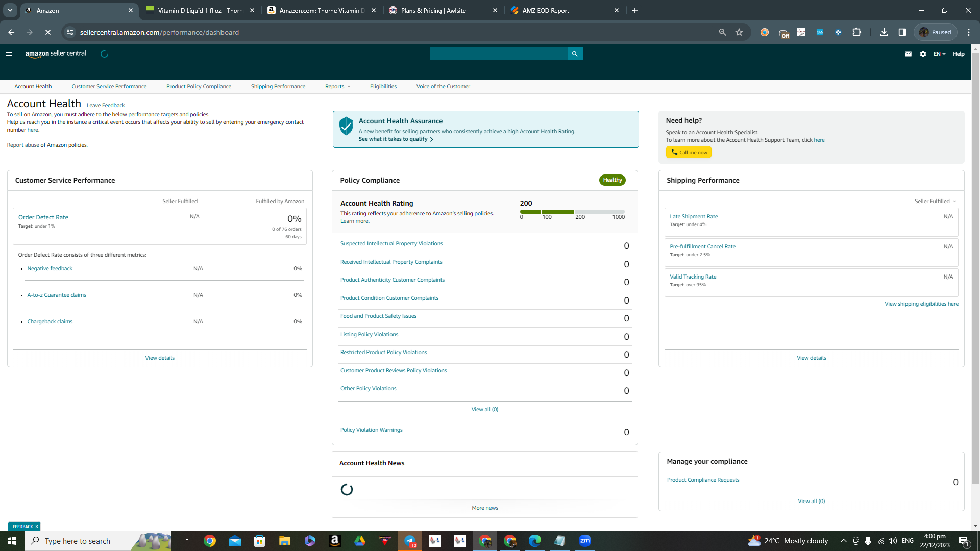
Task: Open Food and Product Safety Issues link
Action: click(x=378, y=316)
